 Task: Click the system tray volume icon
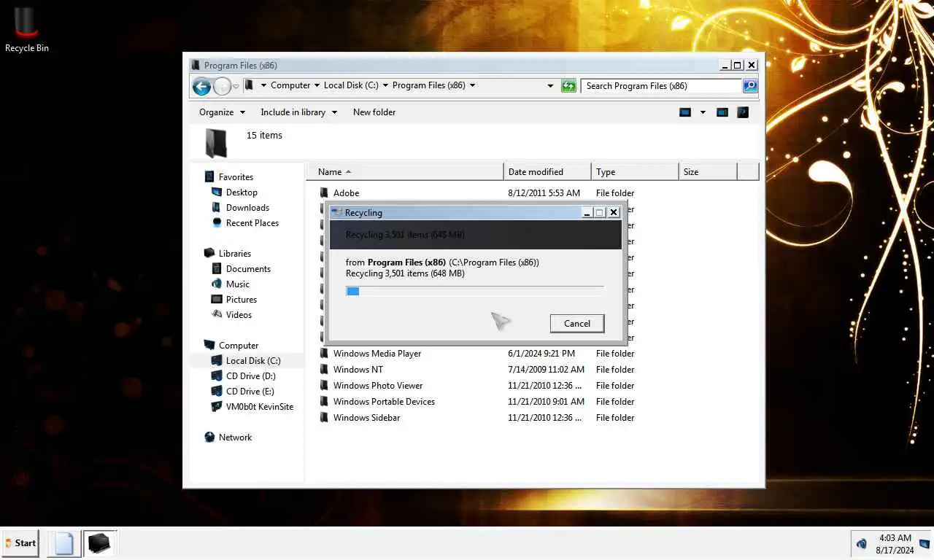coord(862,544)
